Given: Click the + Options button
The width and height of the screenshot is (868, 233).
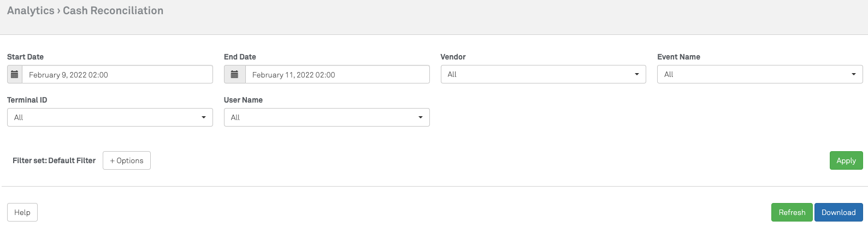Looking at the screenshot, I should [127, 160].
